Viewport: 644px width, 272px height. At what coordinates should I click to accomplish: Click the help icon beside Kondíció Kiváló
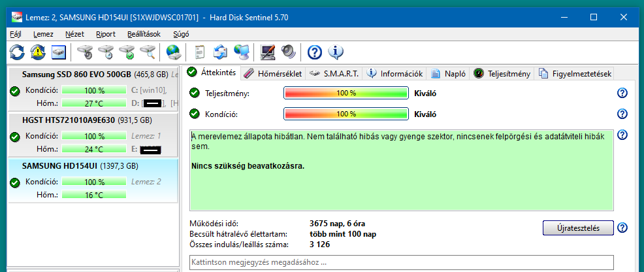[x=622, y=114]
